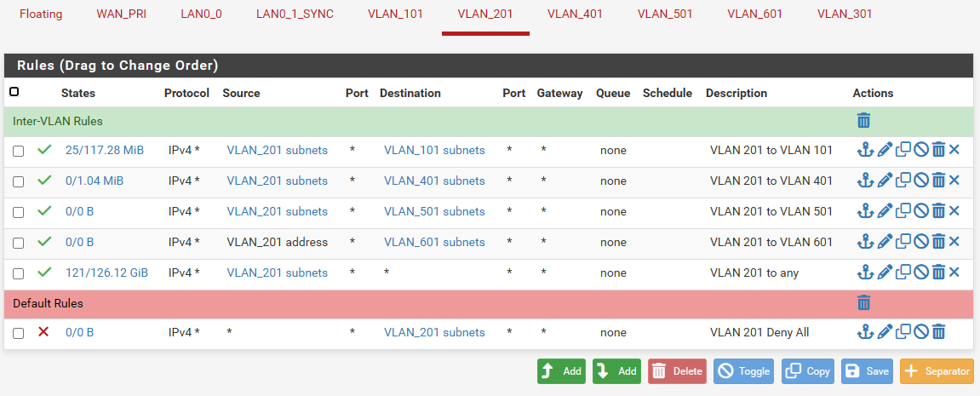Go to the Floating rules tab

point(41,14)
